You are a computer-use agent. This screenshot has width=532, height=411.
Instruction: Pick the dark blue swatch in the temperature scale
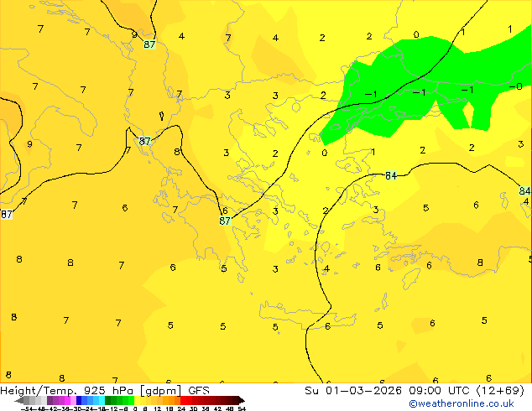pos(79,400)
